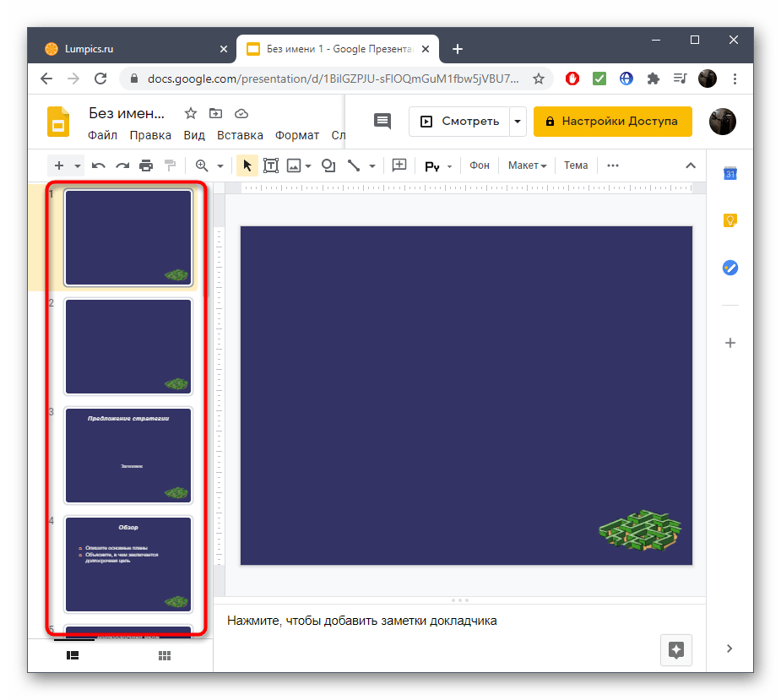
Task: Click the browser extensions puzzle icon
Action: tap(653, 79)
